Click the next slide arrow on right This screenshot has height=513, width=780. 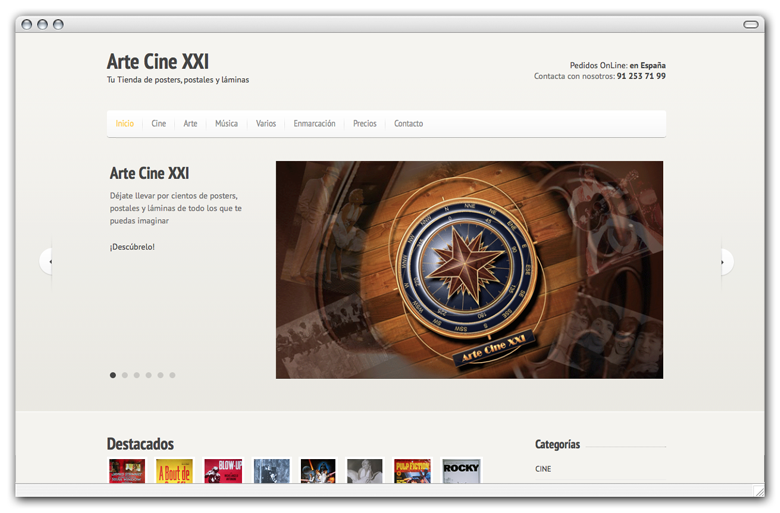point(725,262)
